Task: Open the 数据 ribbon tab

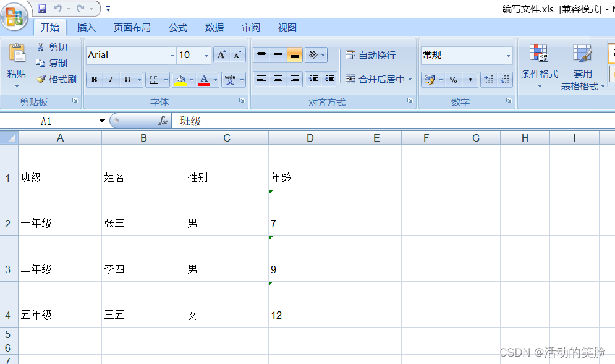Action: point(214,27)
